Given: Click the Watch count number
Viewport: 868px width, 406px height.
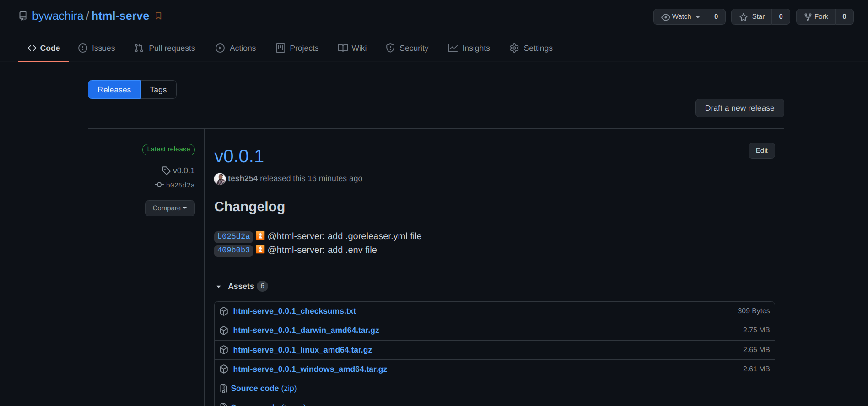Looking at the screenshot, I should [x=716, y=17].
